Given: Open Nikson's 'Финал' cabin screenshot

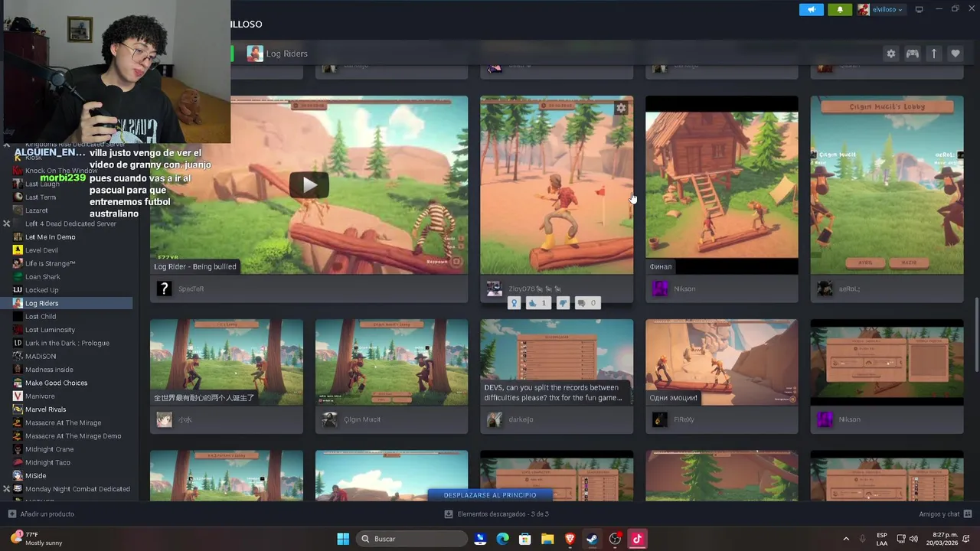Looking at the screenshot, I should [x=721, y=184].
